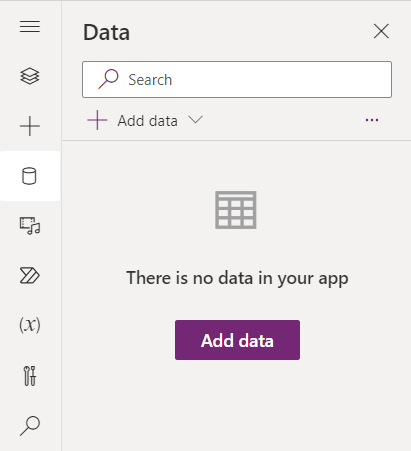
Task: Open the Insert plus icon in sidebar
Action: click(x=30, y=126)
